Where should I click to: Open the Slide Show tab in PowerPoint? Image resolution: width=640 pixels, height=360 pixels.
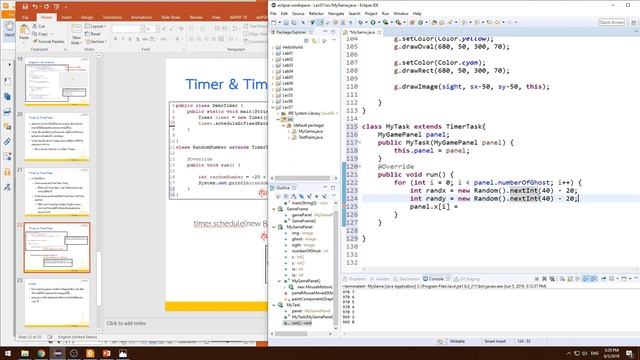point(171,17)
